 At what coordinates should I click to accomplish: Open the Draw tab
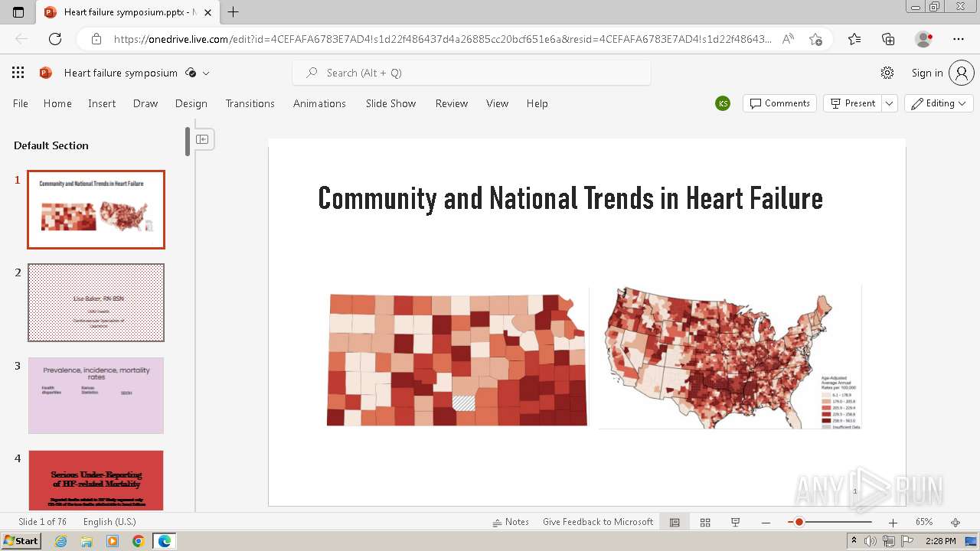pos(145,103)
